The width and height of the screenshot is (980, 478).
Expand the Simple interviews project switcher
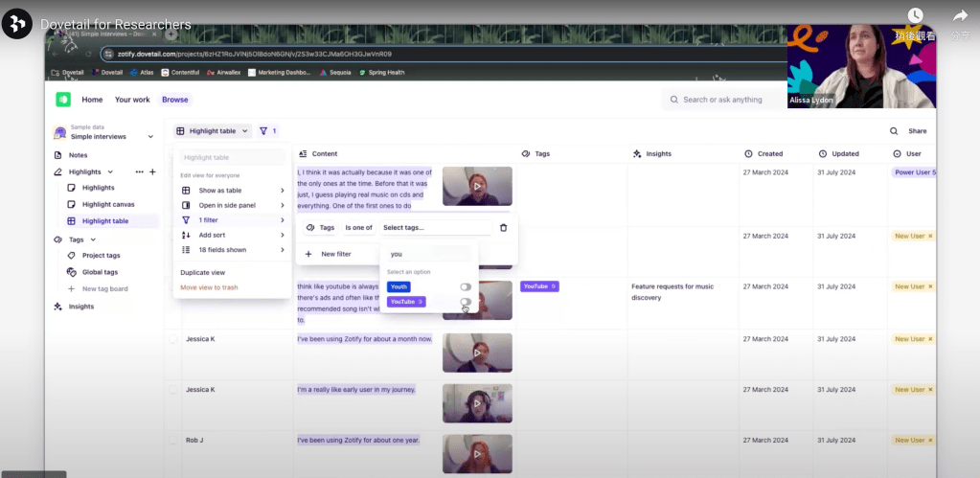(x=150, y=136)
